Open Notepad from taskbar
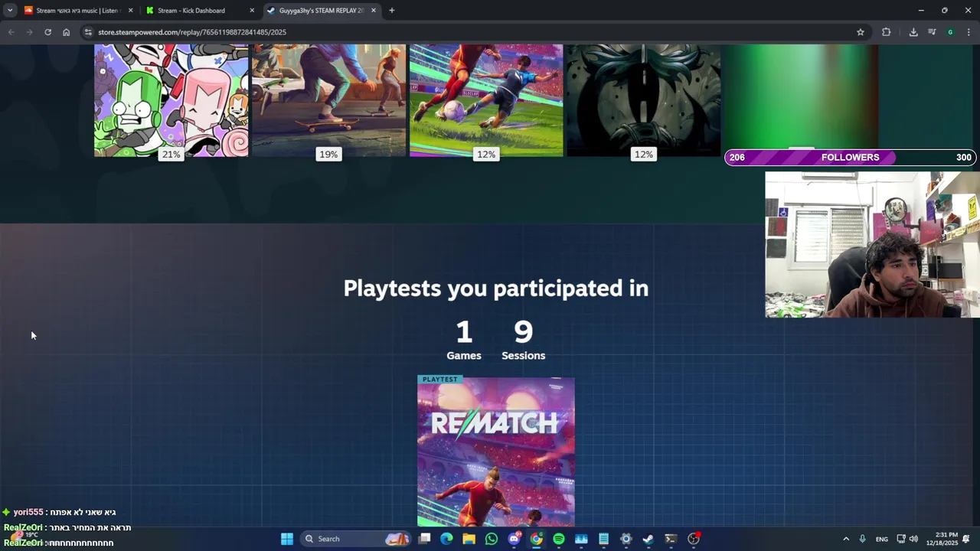 603,539
